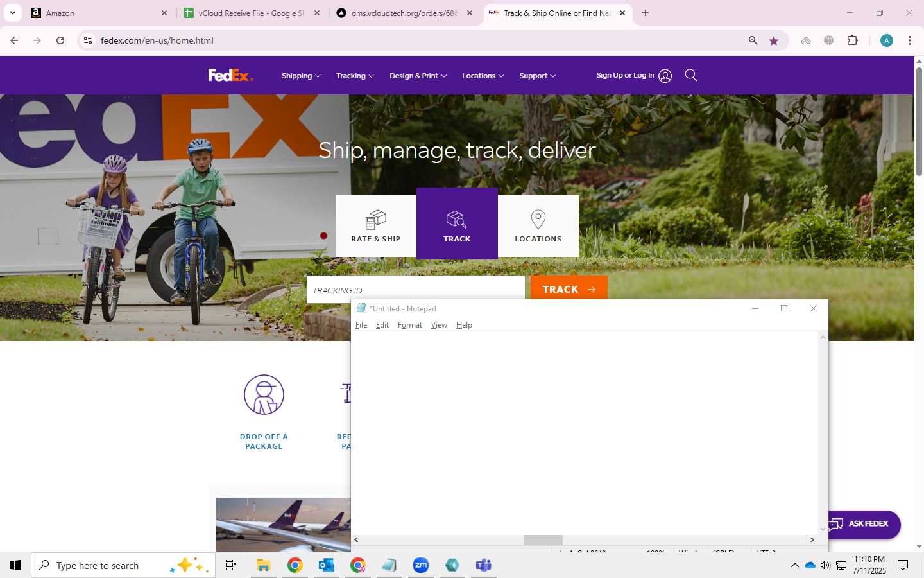Click Notepad vertical scroll up arrow

click(x=823, y=337)
